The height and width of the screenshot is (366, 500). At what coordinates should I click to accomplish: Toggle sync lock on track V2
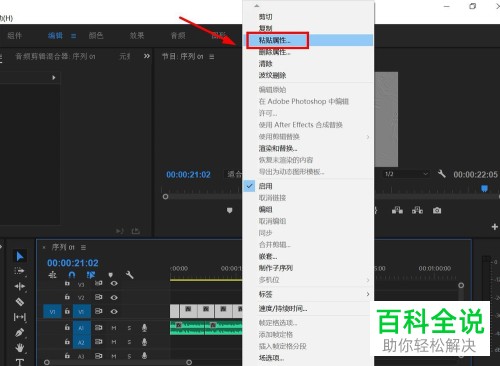pos(98,297)
